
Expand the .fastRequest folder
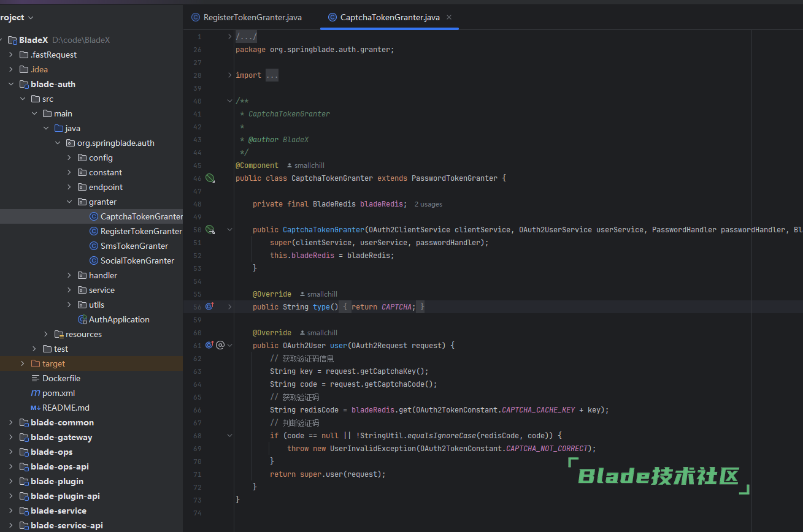(10, 55)
